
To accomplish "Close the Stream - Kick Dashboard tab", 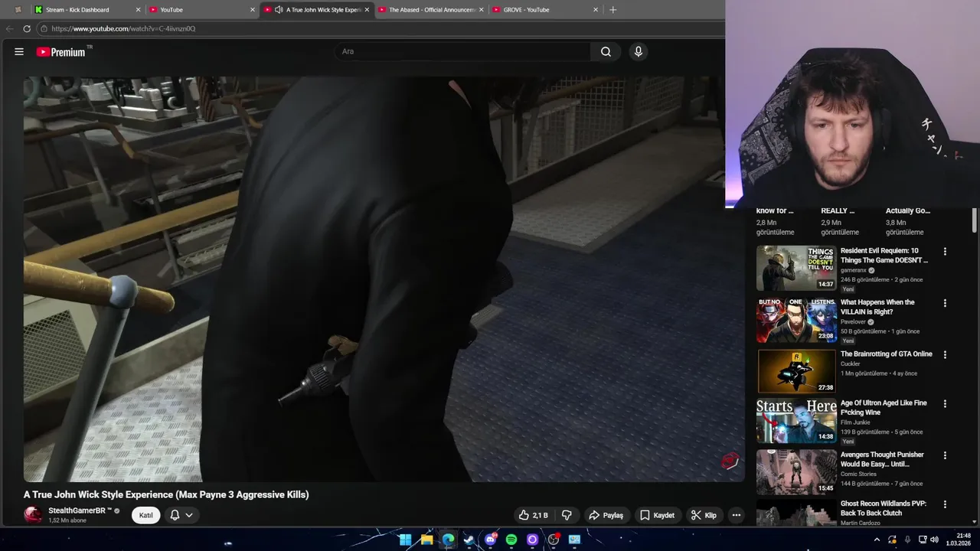I will [138, 10].
